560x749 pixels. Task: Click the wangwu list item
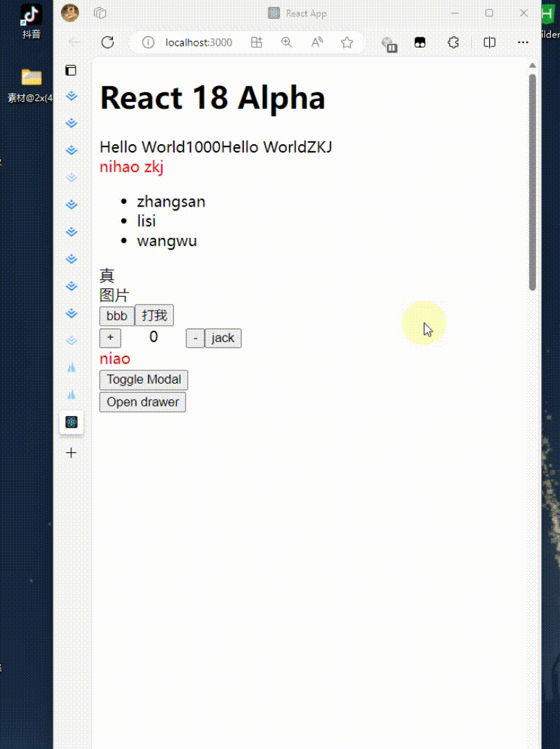pos(166,241)
